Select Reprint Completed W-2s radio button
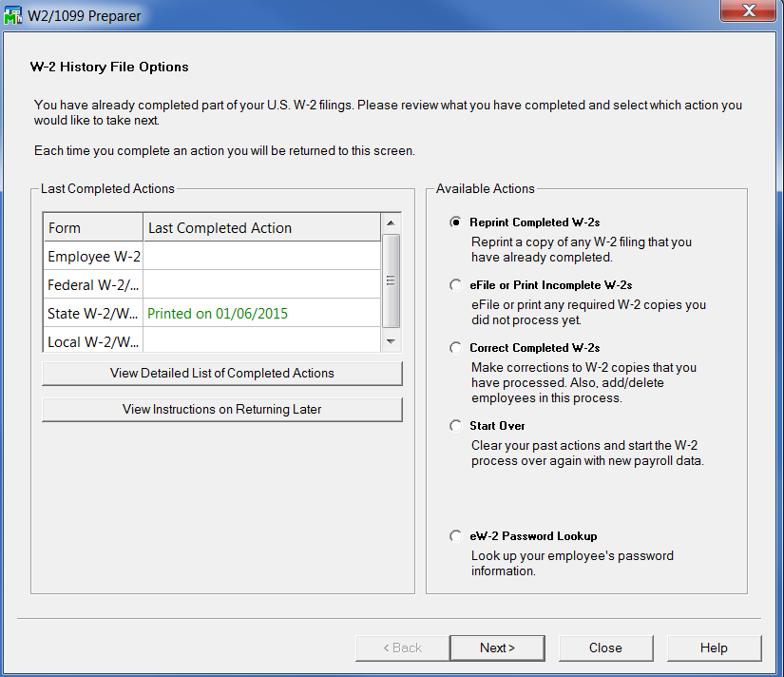 click(x=457, y=222)
